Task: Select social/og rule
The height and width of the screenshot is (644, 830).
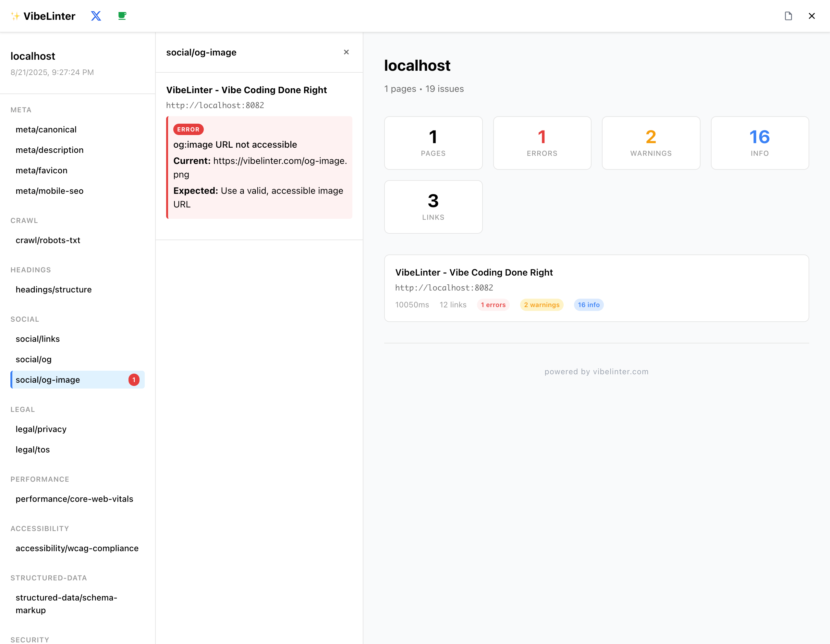Action: [x=78, y=360]
